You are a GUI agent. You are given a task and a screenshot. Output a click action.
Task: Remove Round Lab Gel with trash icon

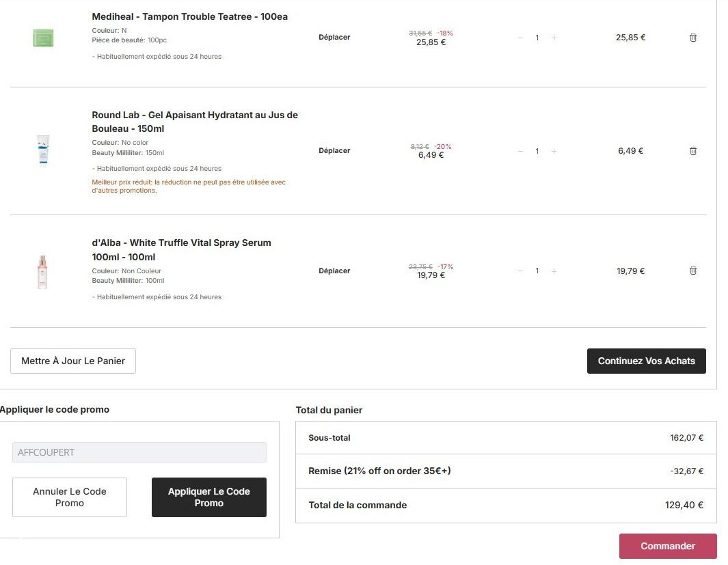click(x=692, y=151)
